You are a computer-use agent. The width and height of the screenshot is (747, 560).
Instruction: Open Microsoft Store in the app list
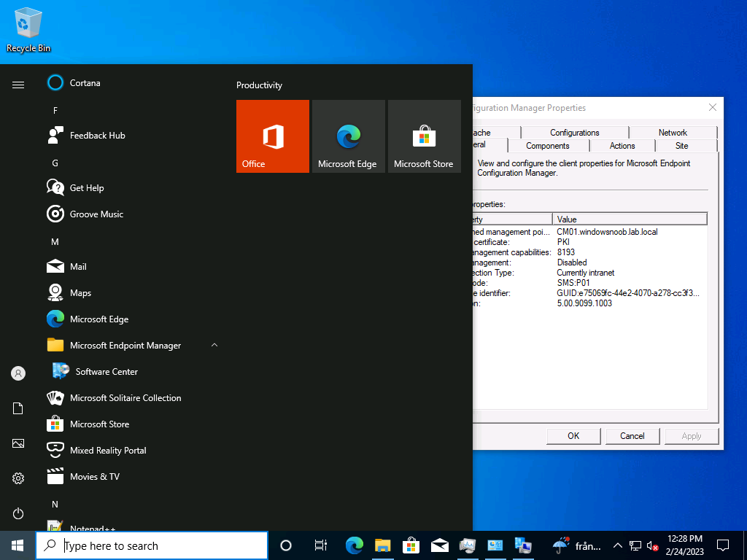pos(133,424)
